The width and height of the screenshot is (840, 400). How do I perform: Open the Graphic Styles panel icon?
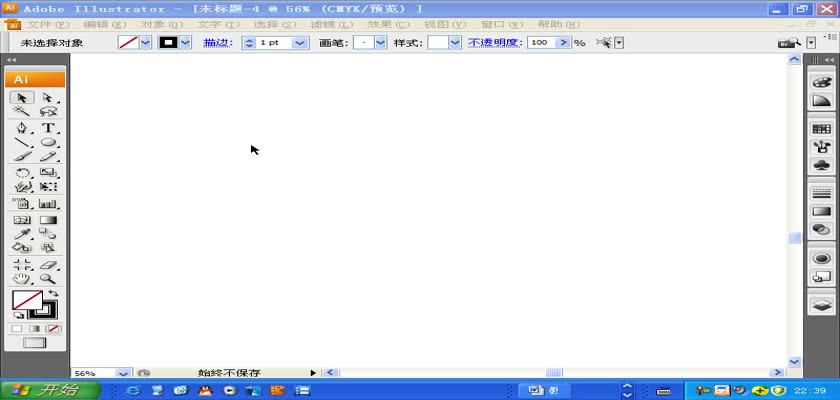click(x=821, y=277)
